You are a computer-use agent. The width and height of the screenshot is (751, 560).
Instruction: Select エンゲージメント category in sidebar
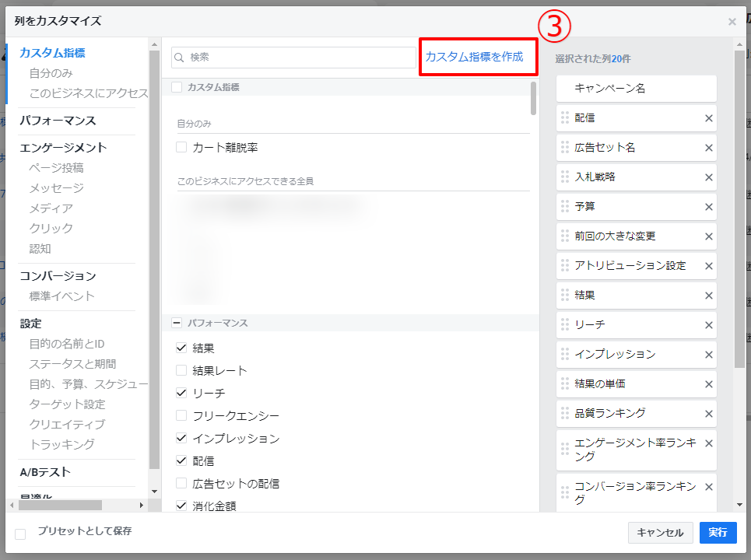tap(63, 148)
